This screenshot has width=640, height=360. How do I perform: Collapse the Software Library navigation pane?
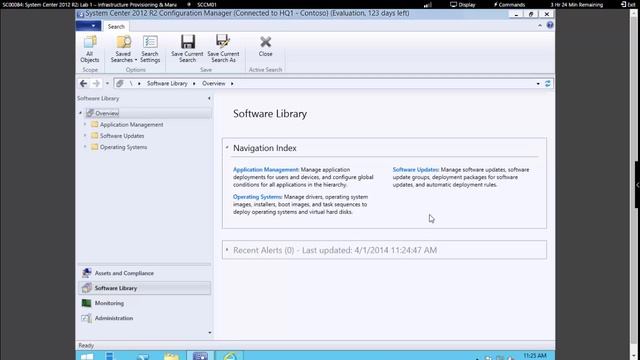(209, 98)
